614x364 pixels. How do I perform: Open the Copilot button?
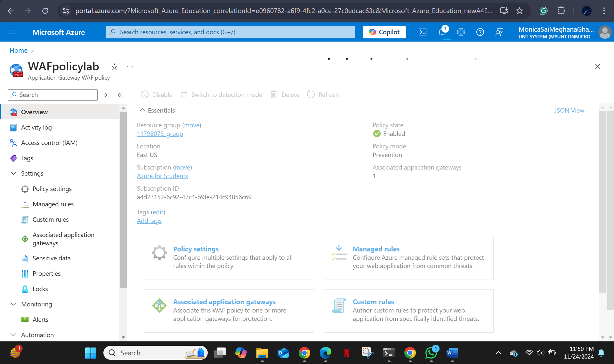click(x=384, y=32)
